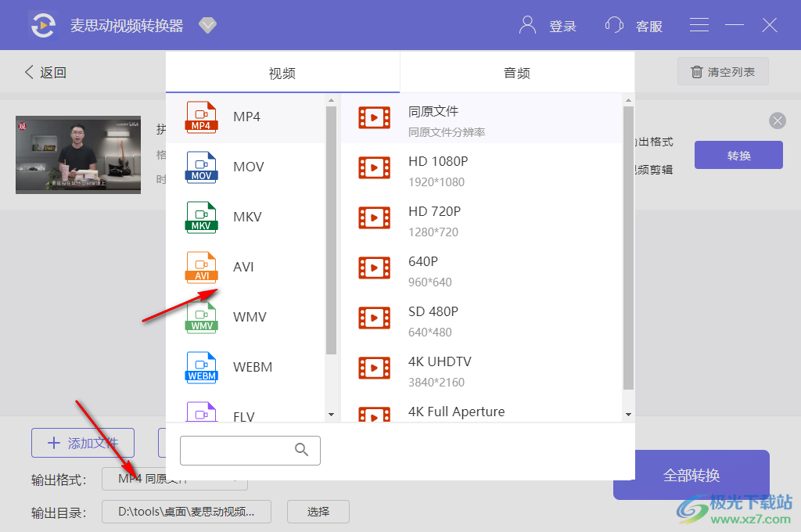Select the WMV format icon
The height and width of the screenshot is (532, 801).
tap(201, 318)
